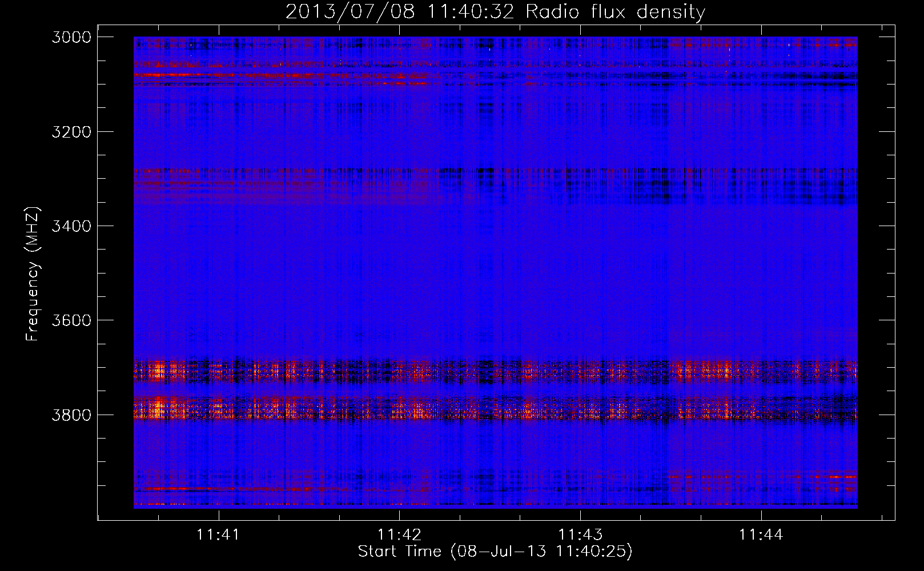Click the 3800 frequency tick label
This screenshot has width=924, height=571.
71,415
